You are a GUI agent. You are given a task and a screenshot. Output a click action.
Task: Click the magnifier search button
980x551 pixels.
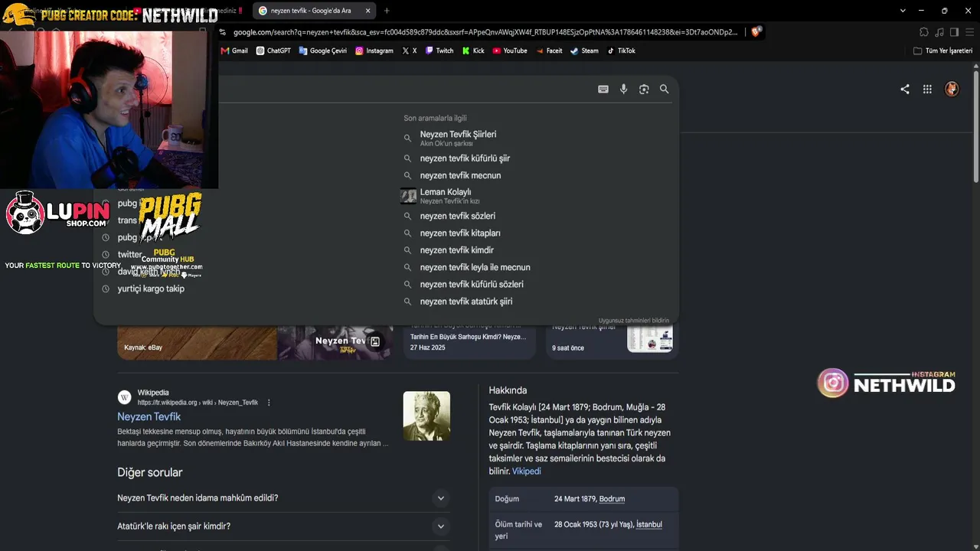665,90
